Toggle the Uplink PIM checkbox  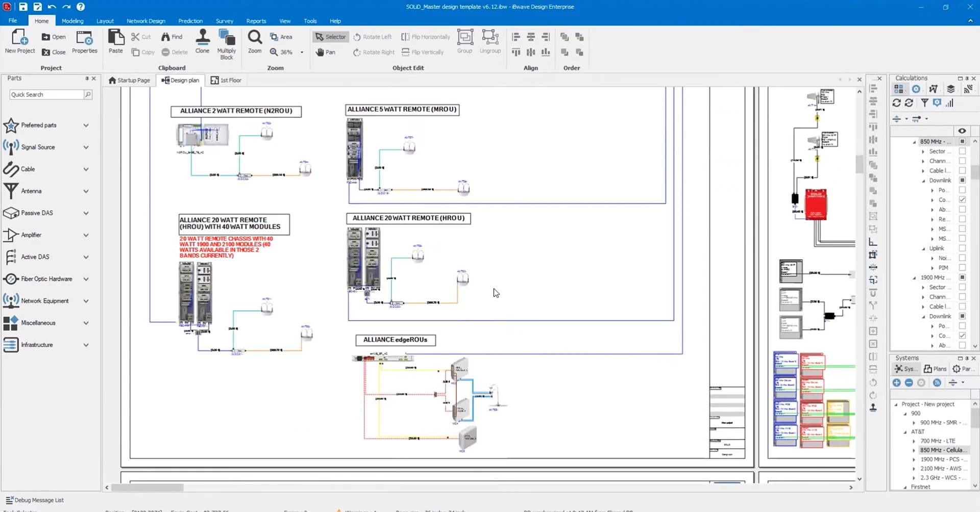pyautogui.click(x=962, y=268)
